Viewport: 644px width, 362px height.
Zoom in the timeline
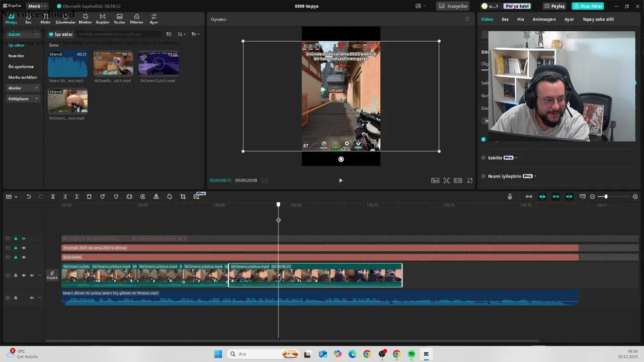pyautogui.click(x=635, y=197)
